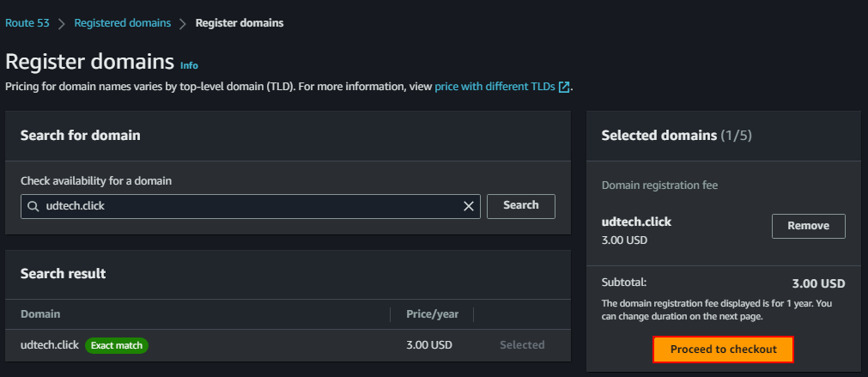Click the Exact match badge
868x377 pixels.
(x=117, y=345)
